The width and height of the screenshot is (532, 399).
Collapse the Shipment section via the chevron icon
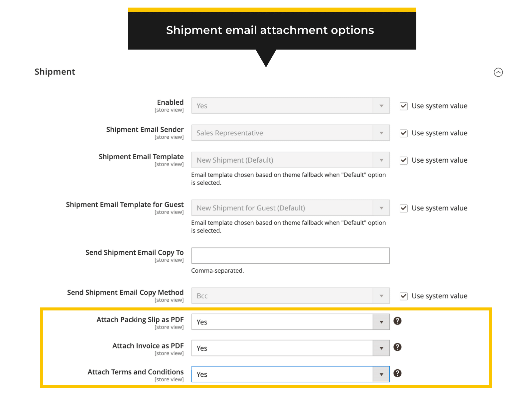tap(498, 72)
